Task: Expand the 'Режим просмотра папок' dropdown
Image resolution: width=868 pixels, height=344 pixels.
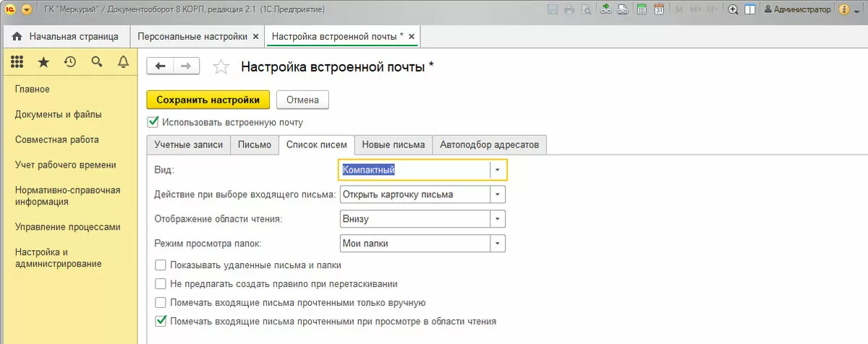Action: click(498, 244)
